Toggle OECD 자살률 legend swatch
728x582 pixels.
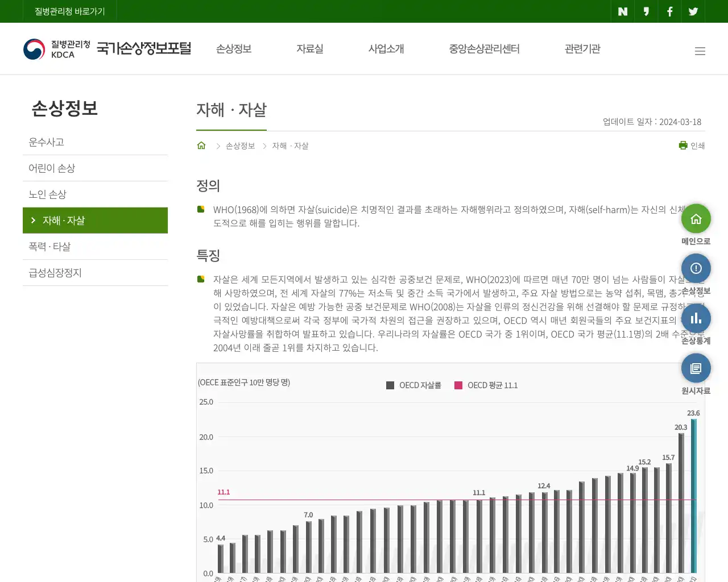[390, 385]
